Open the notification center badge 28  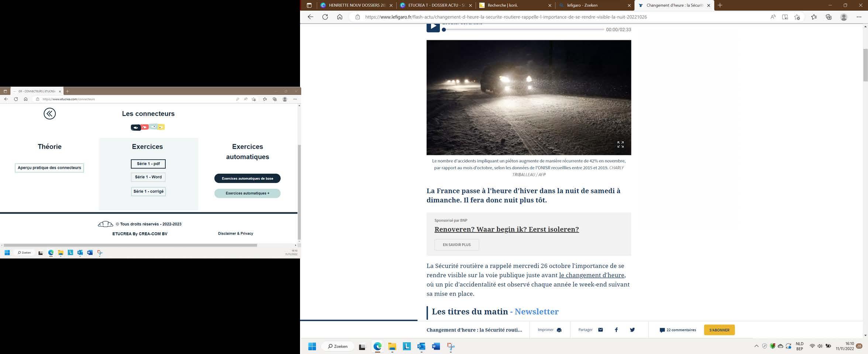tap(859, 346)
